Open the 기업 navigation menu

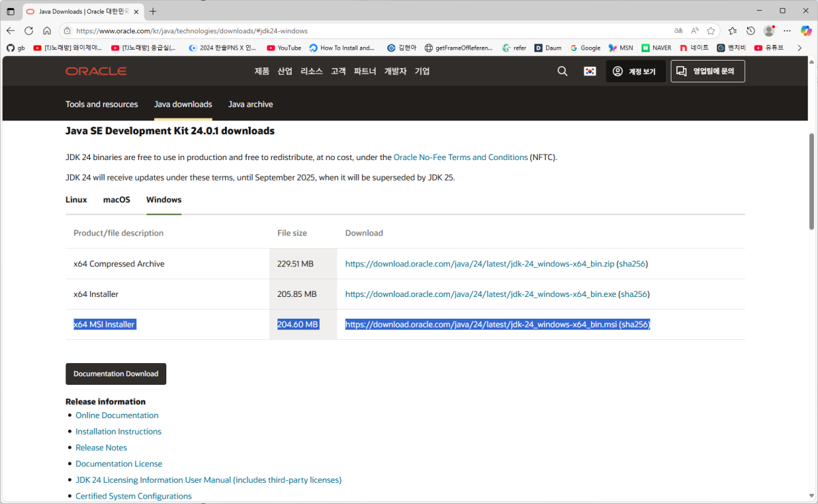tap(422, 72)
